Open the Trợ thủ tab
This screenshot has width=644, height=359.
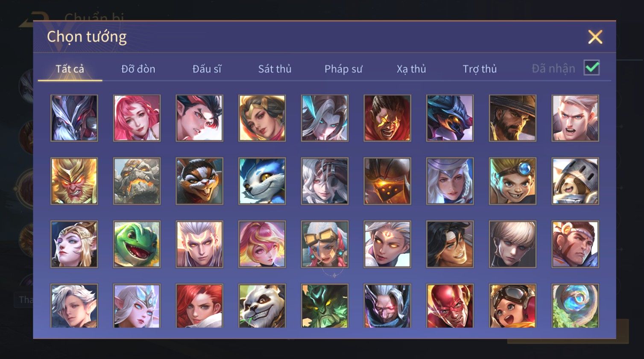pos(480,69)
